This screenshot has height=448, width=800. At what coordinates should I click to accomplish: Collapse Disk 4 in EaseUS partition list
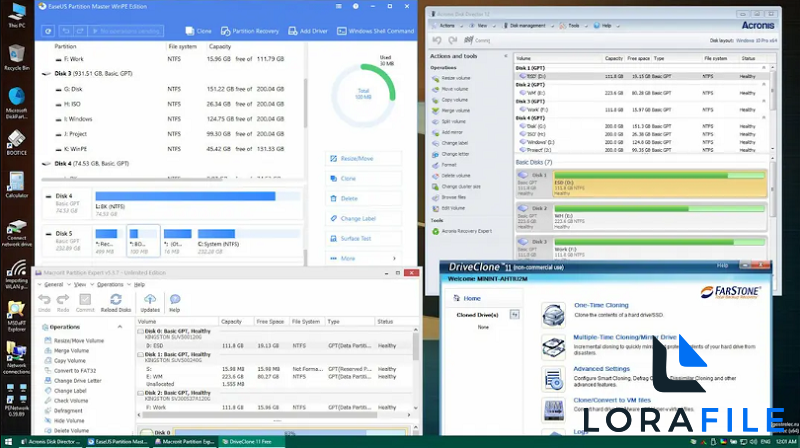(x=46, y=164)
